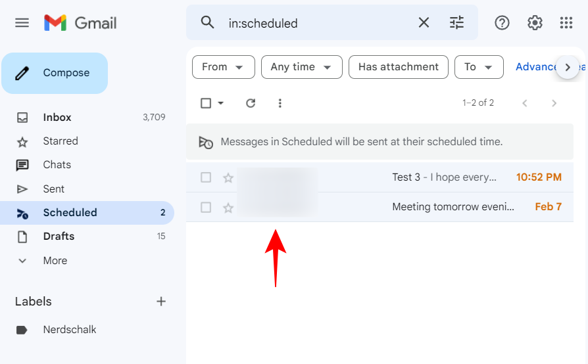588x364 pixels.
Task: Toggle the Has attachment filter chip
Action: 398,67
